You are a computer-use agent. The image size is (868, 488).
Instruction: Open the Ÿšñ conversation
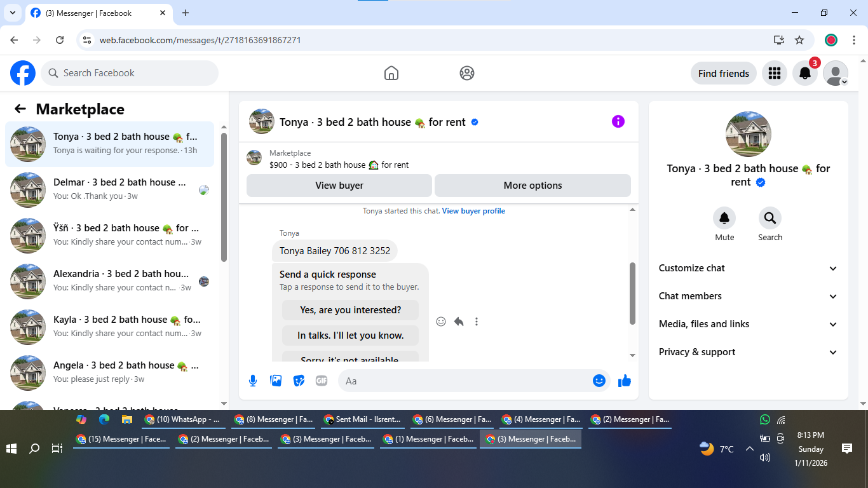tap(110, 236)
